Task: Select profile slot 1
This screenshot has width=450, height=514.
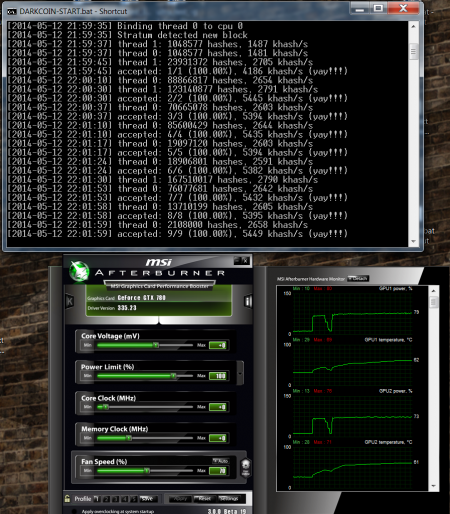Action: (x=97, y=499)
